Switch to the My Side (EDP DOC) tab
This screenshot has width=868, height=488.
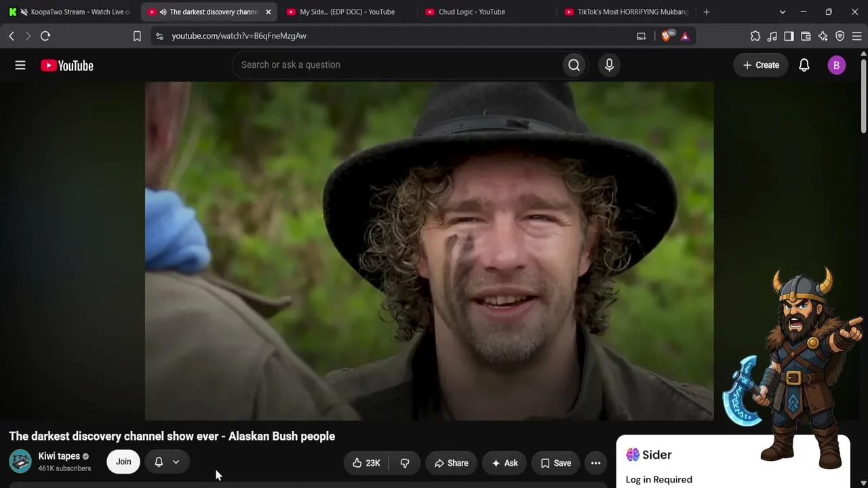coord(347,12)
